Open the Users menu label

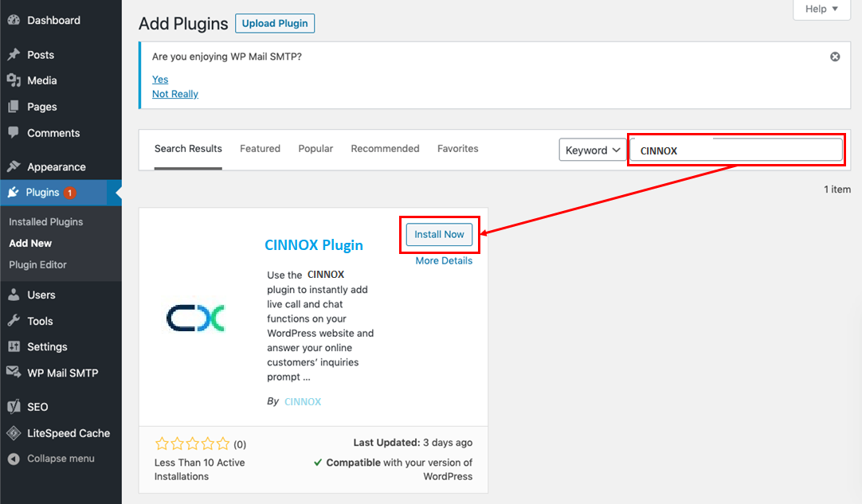[x=41, y=295]
